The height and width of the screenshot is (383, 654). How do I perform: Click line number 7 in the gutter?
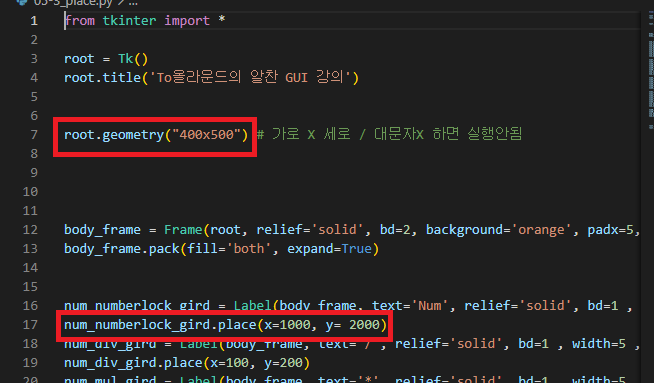coord(34,135)
